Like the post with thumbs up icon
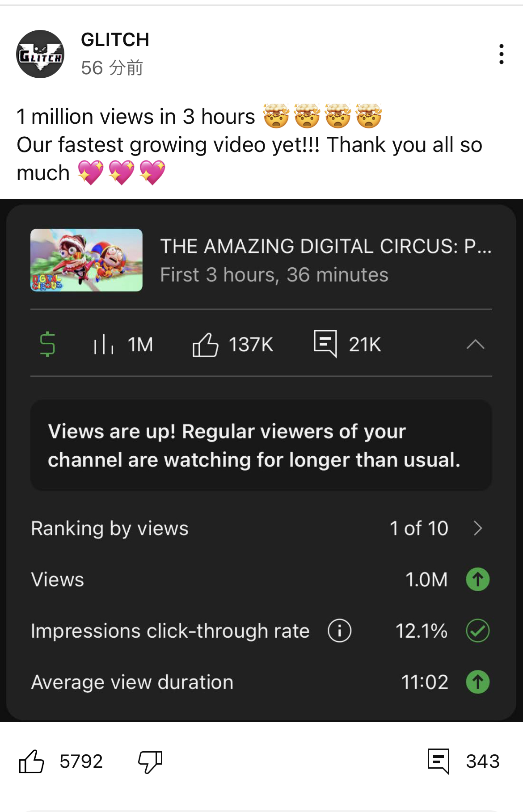 (31, 761)
